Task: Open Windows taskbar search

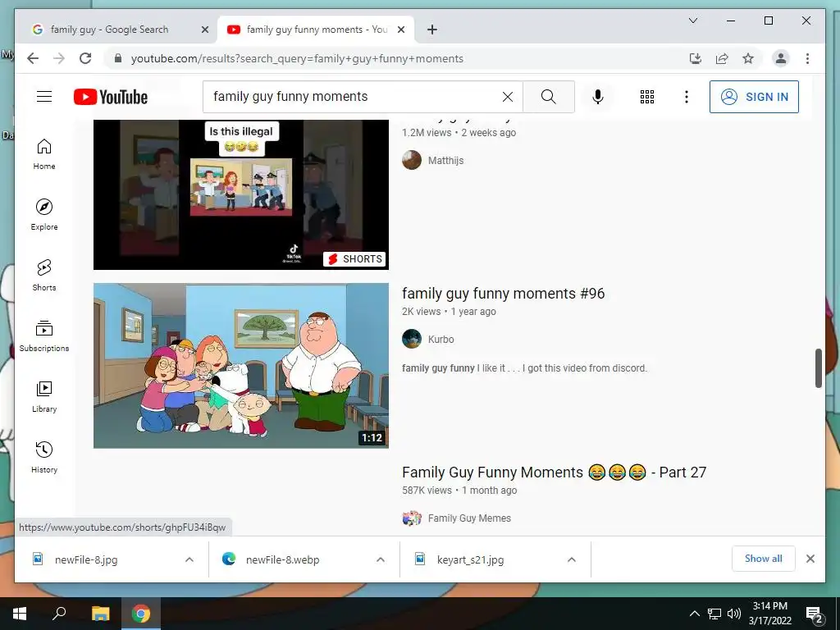Action: [59, 614]
